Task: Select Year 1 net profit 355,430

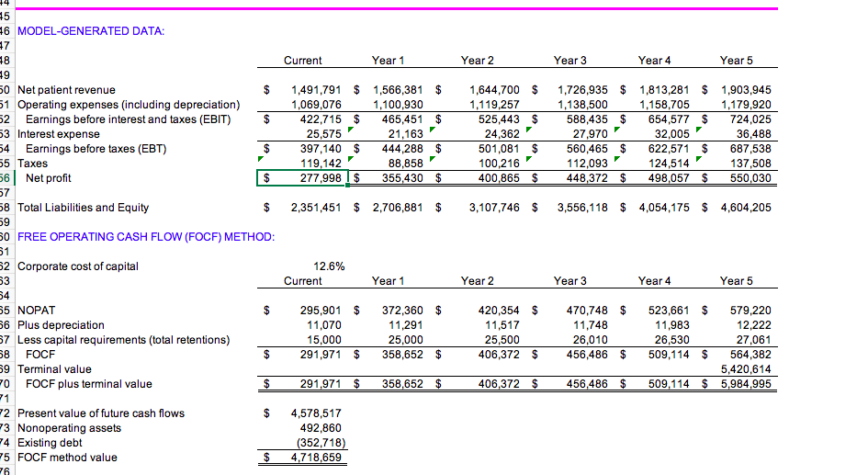Action: [402, 177]
